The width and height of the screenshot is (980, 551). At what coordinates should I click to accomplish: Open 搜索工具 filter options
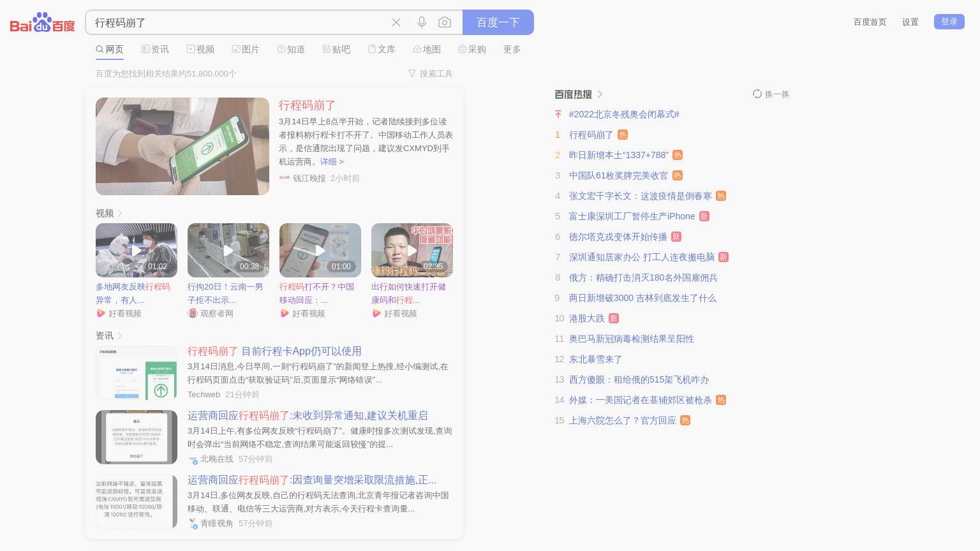point(431,73)
